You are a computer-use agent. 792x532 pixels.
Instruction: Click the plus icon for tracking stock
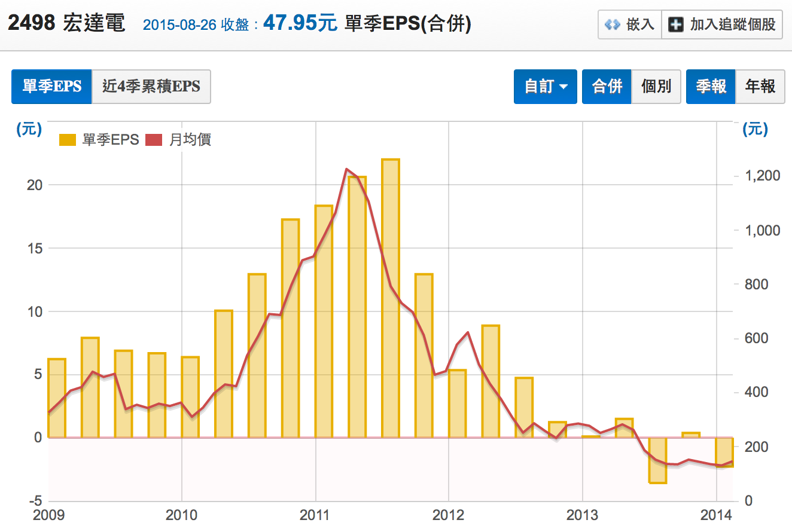[x=675, y=25]
